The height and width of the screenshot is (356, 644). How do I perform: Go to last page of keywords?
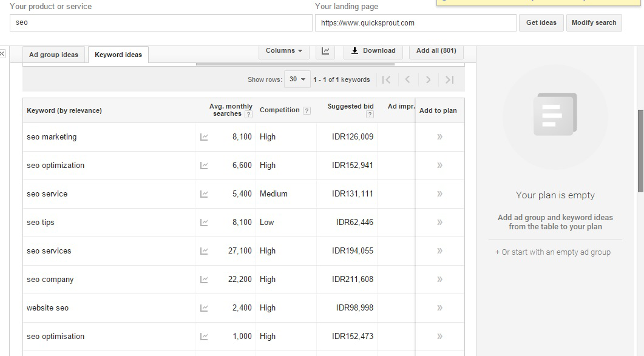click(449, 79)
